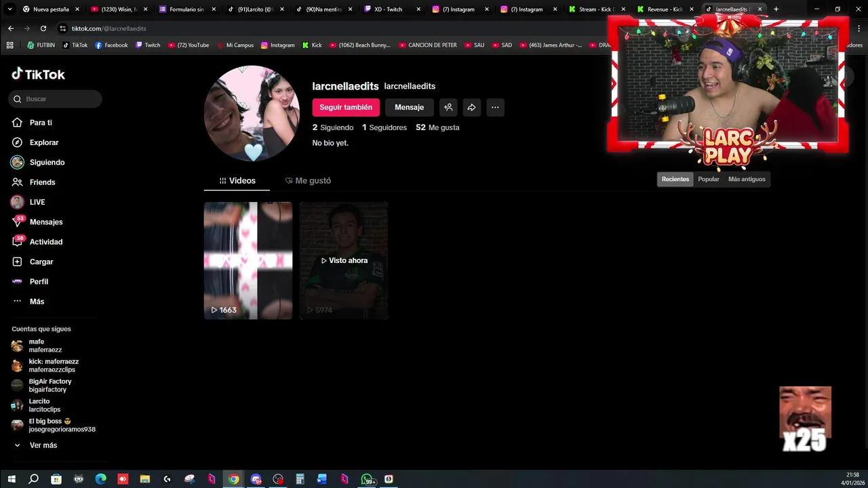This screenshot has width=868, height=488.
Task: Switch to the Me gustó tab
Action: [308, 181]
